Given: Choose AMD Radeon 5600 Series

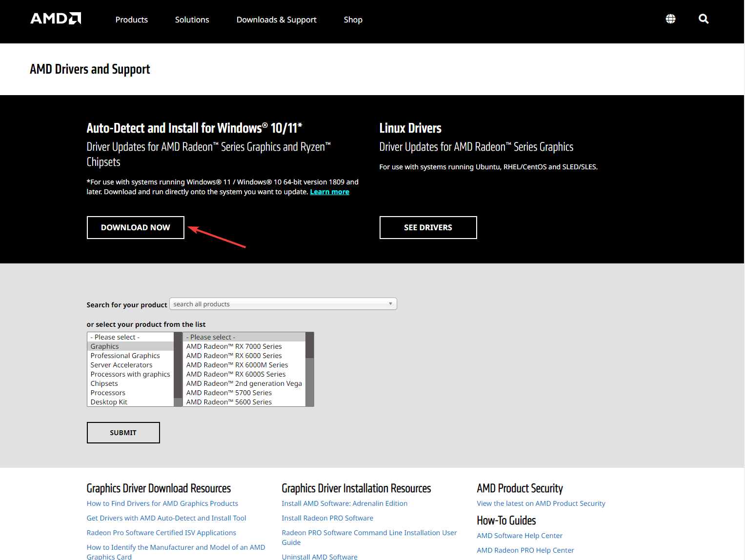Looking at the screenshot, I should click(x=244, y=402).
